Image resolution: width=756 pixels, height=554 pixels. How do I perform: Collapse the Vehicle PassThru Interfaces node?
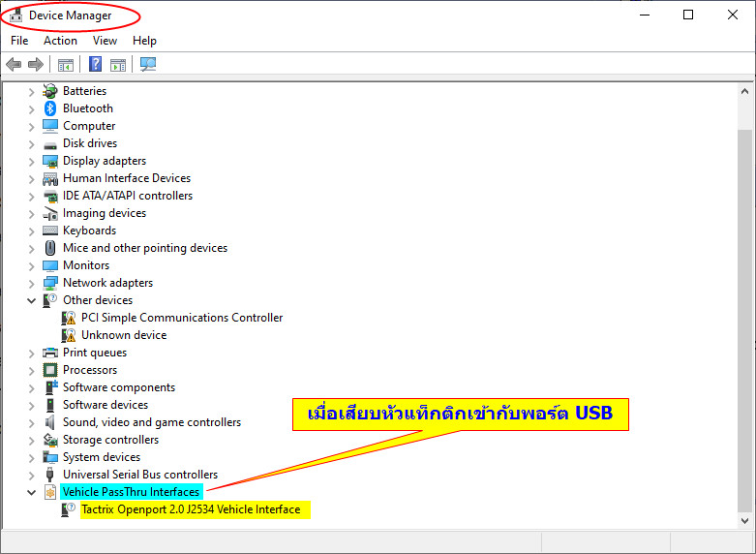coord(32,492)
